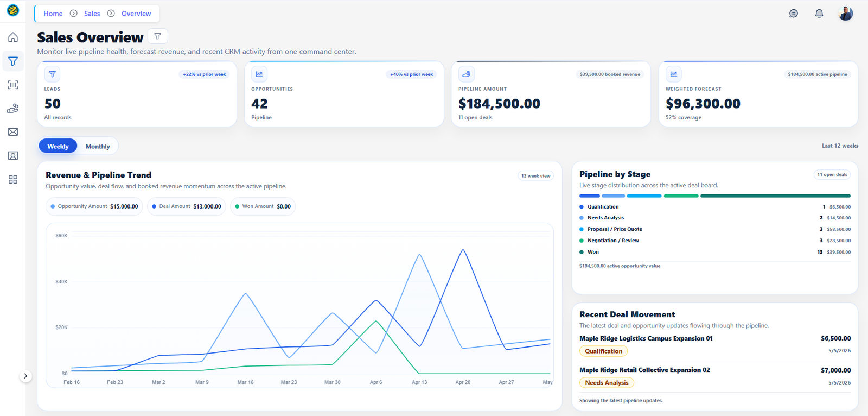Open Maple Ridge Logistics Campus Expansion 01 deal
This screenshot has height=416, width=868.
coord(646,338)
